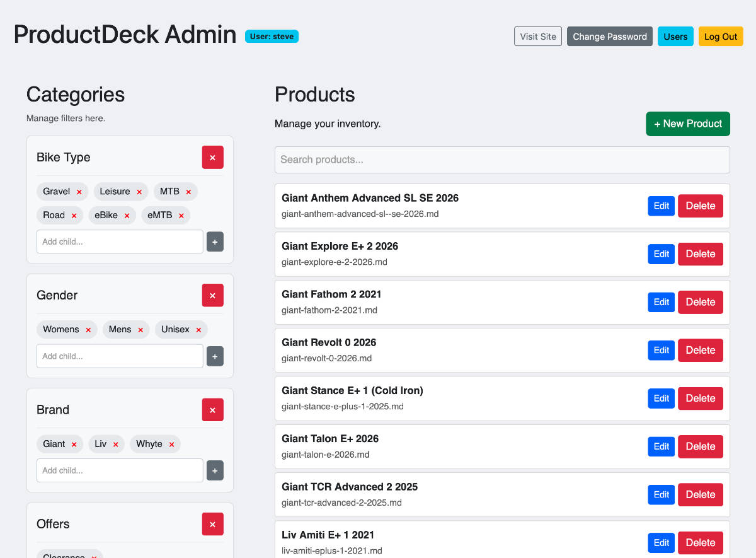Delete the Bike Type category with red X
This screenshot has width=756, height=558.
coord(212,158)
